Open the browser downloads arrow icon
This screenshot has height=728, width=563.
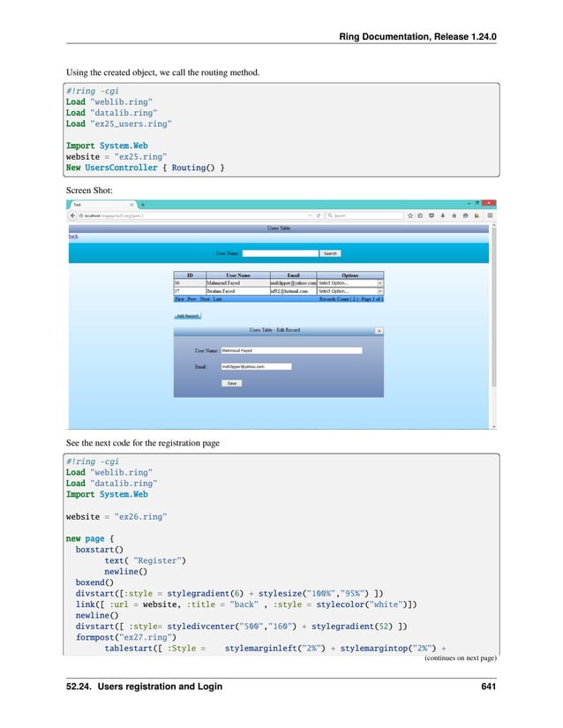pyautogui.click(x=443, y=215)
